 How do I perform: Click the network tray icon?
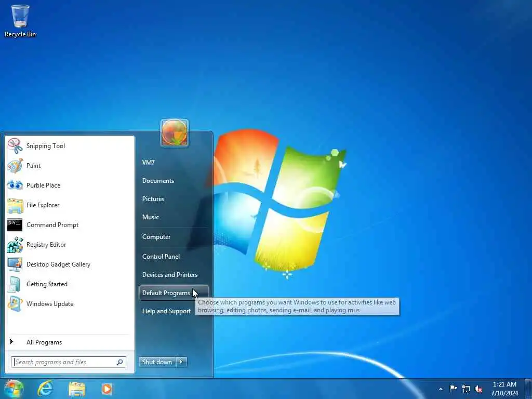[466, 389]
